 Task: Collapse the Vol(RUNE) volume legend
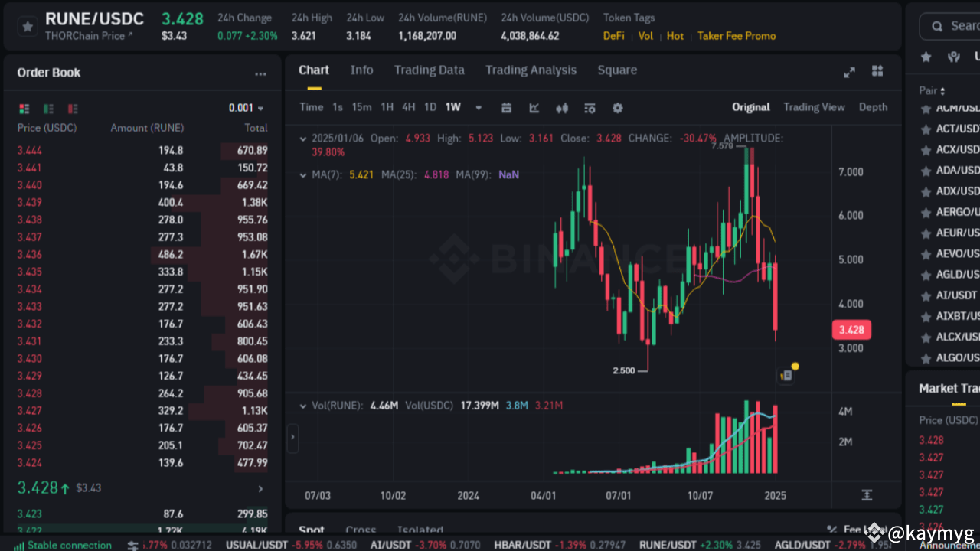tap(304, 406)
